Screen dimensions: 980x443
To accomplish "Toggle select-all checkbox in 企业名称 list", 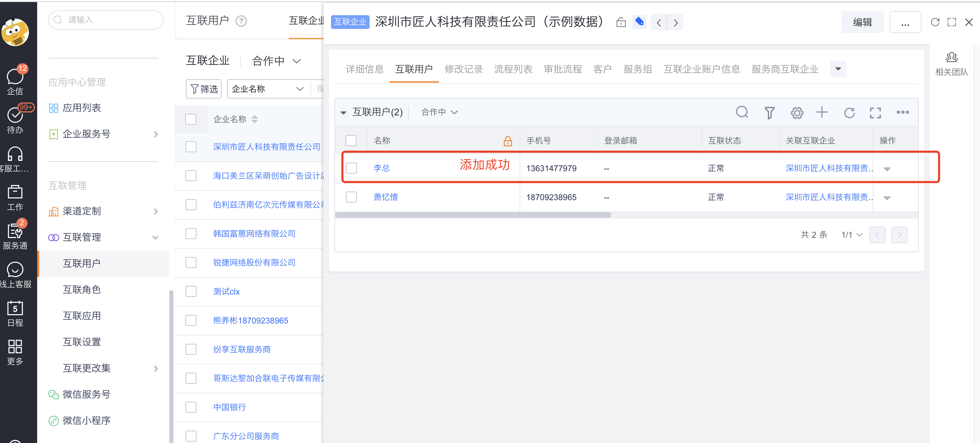I will (x=191, y=119).
